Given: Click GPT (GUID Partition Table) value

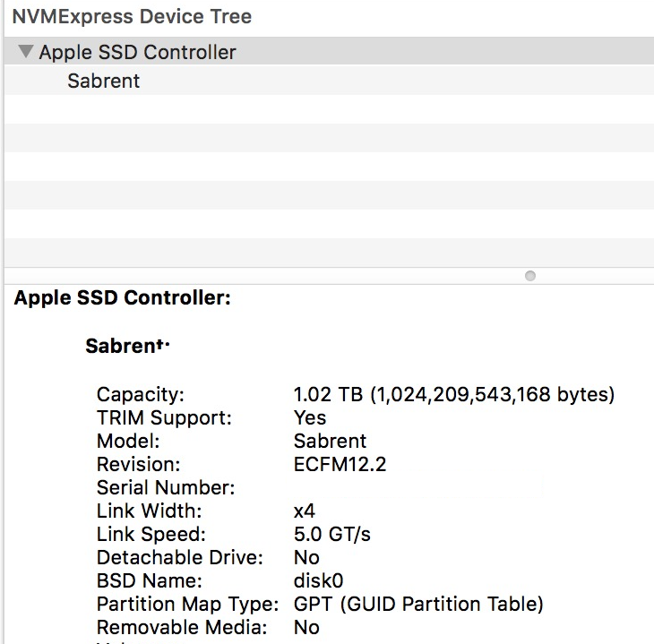Looking at the screenshot, I should click(x=418, y=604).
